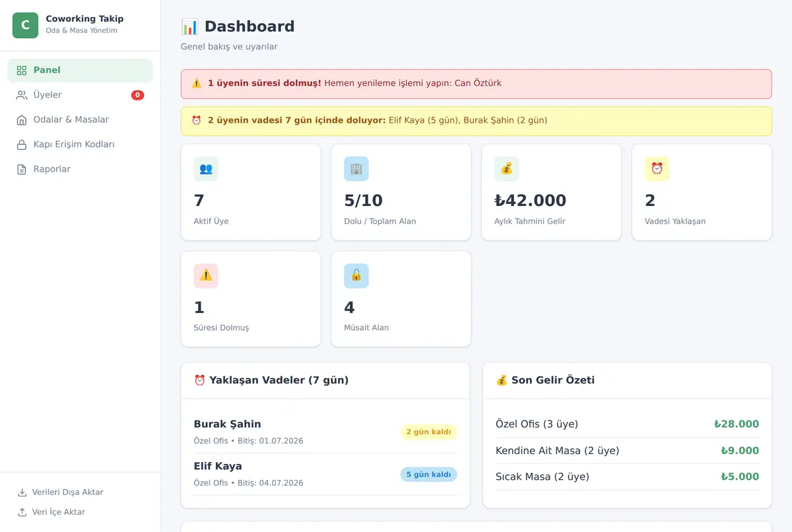792x532 pixels.
Task: Click the Üyeler people icon
Action: pyautogui.click(x=22, y=95)
